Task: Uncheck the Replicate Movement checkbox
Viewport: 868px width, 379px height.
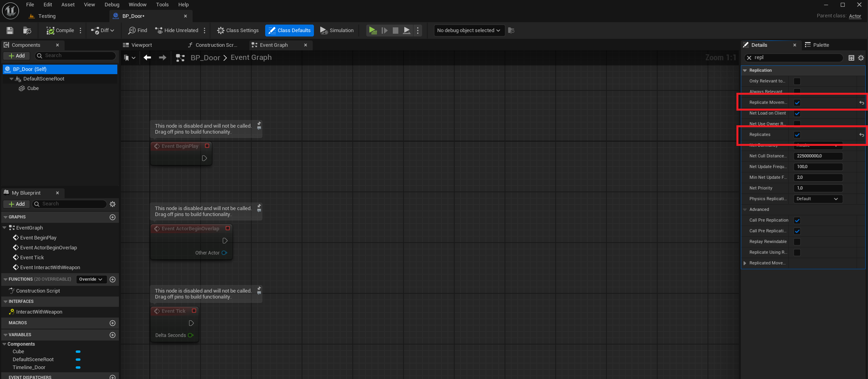Action: point(797,103)
